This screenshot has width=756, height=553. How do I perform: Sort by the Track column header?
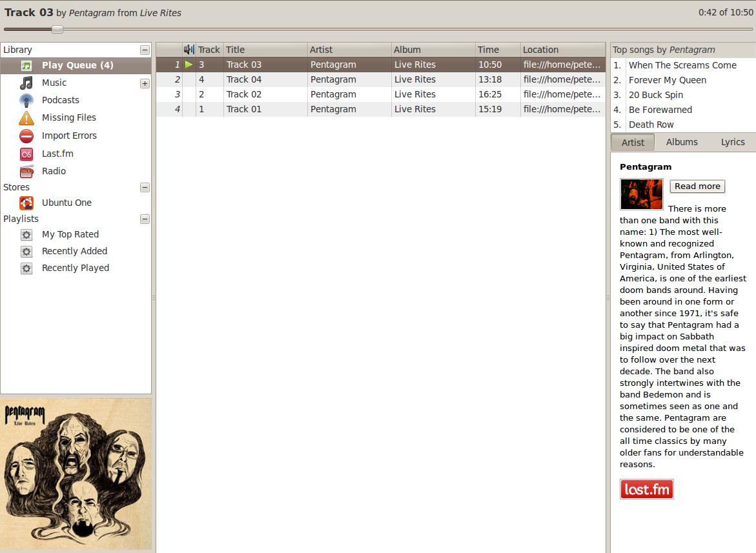(x=209, y=50)
